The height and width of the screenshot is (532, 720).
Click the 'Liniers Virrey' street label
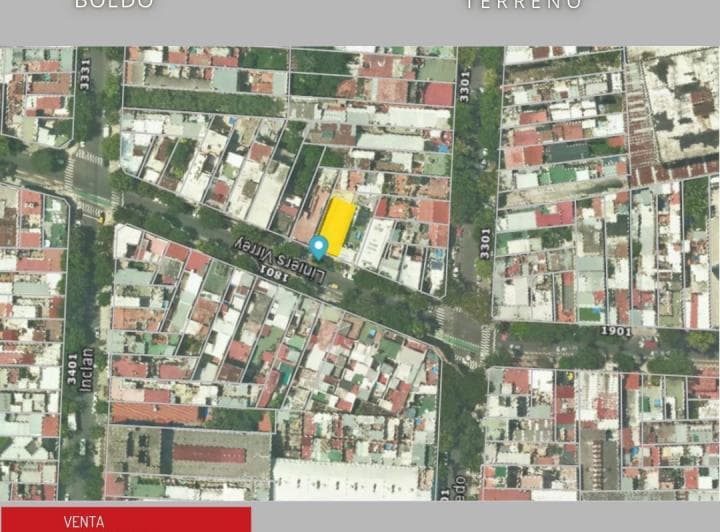pos(281,260)
